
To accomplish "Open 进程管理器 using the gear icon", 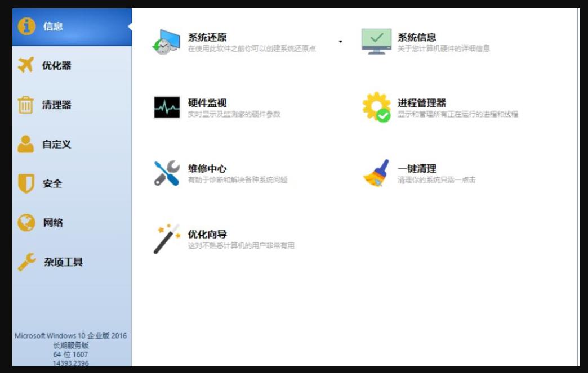I will coord(376,107).
